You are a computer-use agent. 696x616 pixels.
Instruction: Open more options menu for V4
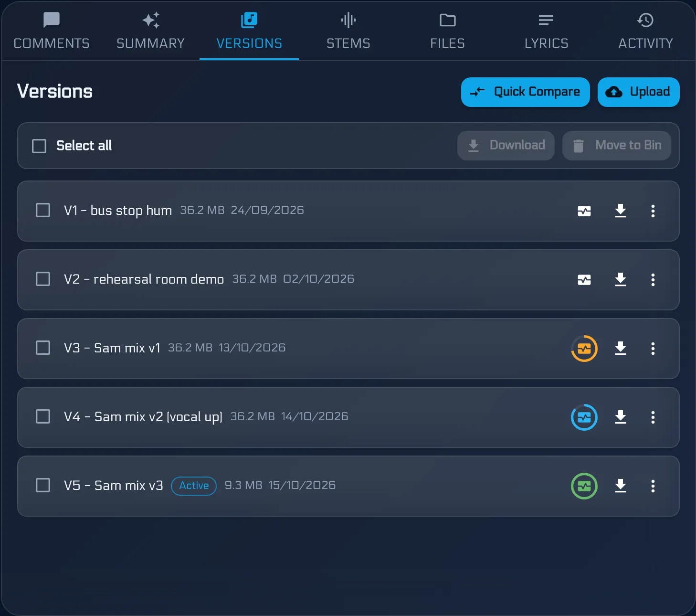[653, 417]
